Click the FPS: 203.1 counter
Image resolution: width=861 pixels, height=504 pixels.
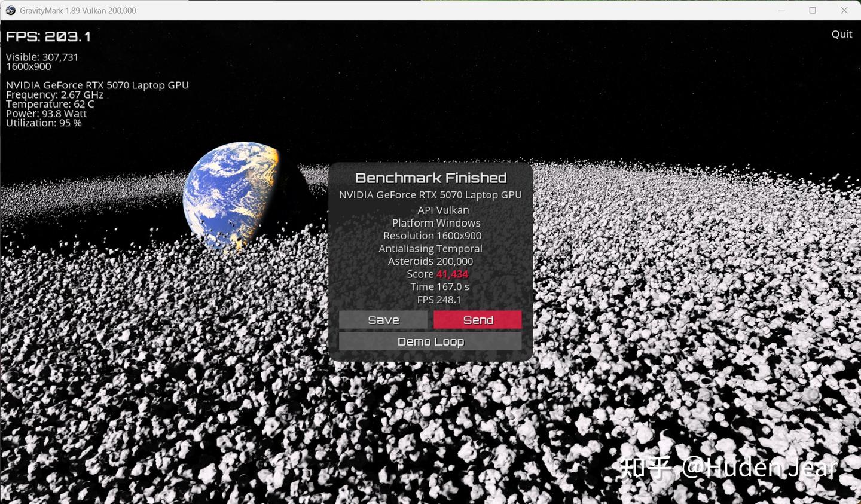[x=48, y=36]
